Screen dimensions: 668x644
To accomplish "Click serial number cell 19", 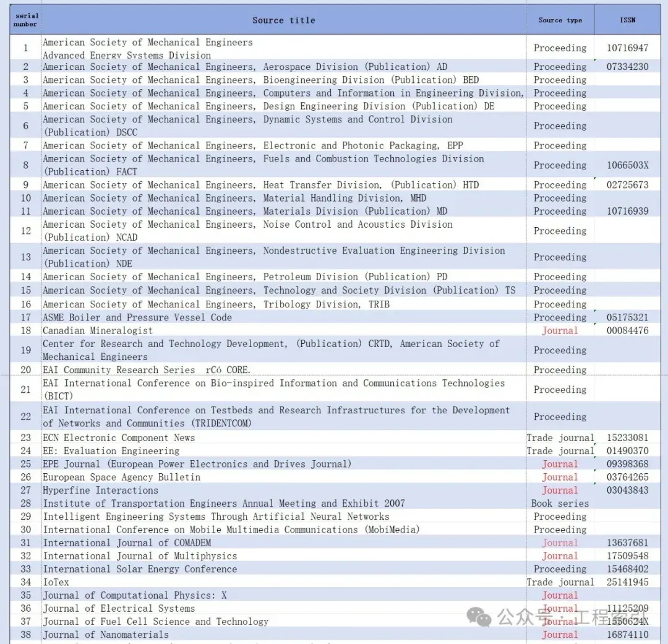I will (x=25, y=350).
